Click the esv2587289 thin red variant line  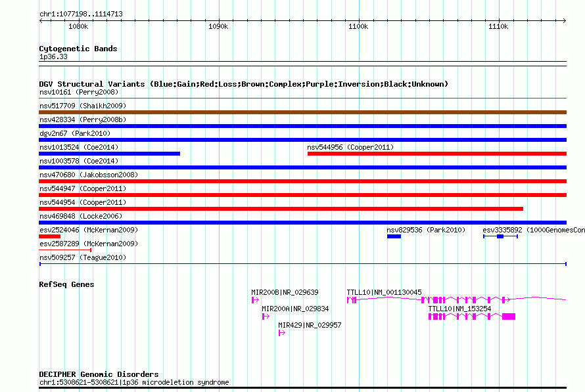(x=65, y=250)
